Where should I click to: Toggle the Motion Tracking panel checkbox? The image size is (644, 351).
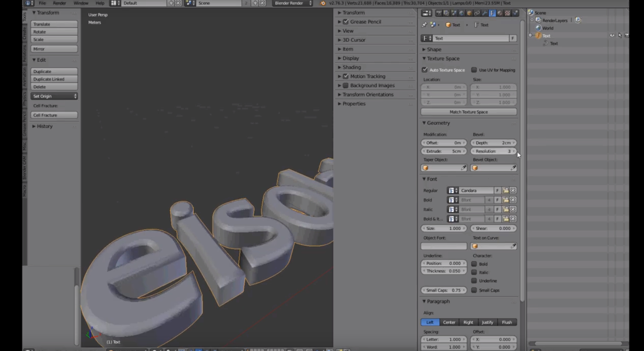coord(346,76)
